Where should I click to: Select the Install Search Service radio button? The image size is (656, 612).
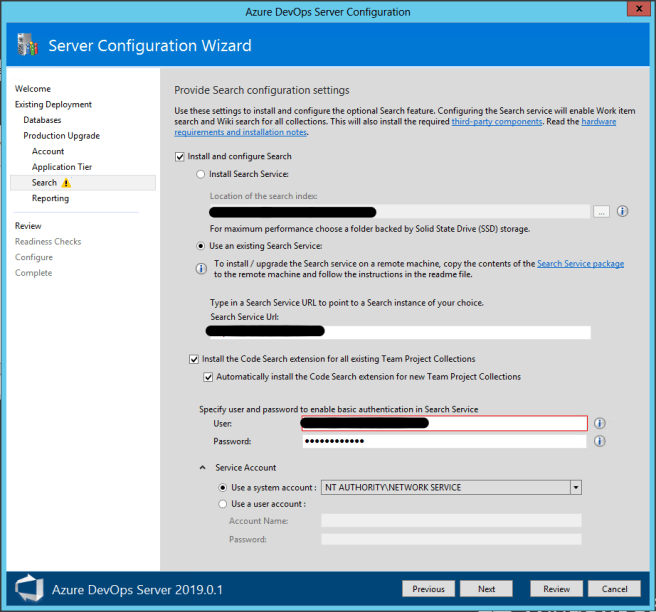point(200,175)
